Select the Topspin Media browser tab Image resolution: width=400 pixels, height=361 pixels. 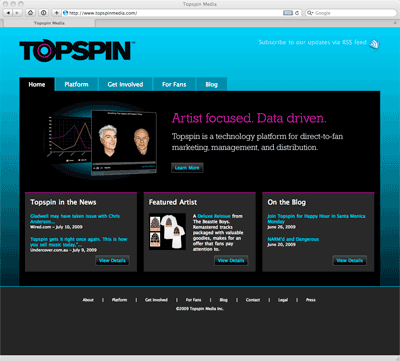(x=49, y=23)
